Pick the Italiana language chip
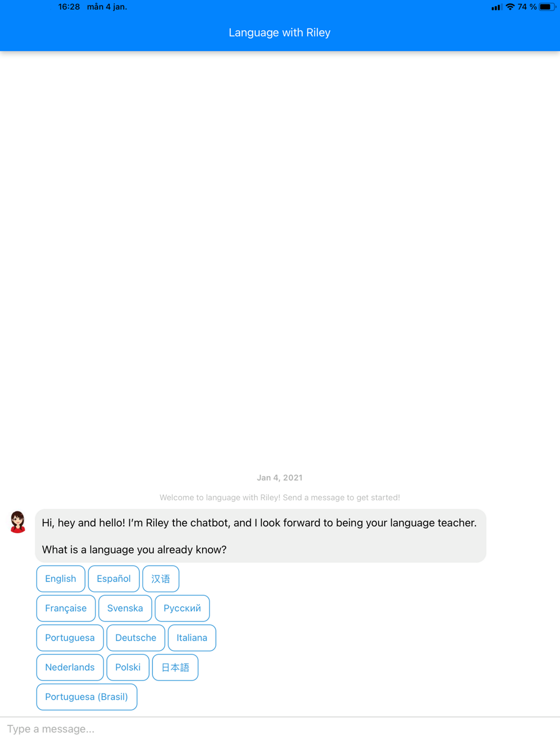The width and height of the screenshot is (560, 747). 192,638
